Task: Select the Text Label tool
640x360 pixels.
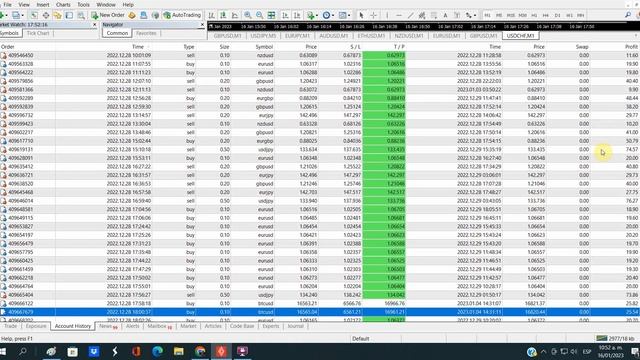Action: (x=457, y=16)
